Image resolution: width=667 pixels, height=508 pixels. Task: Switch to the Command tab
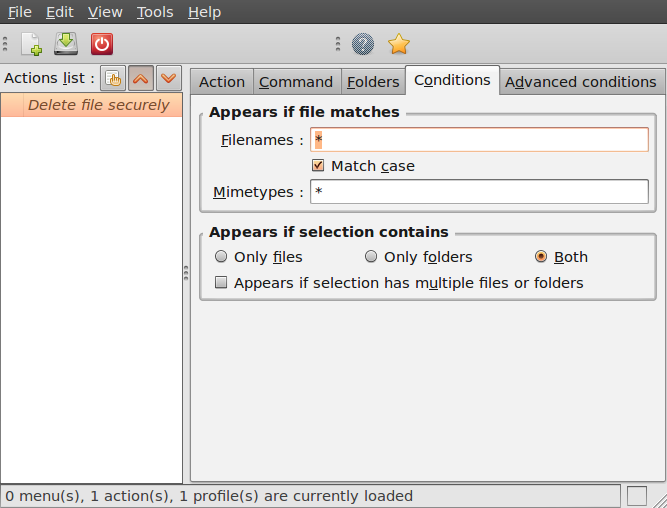pyautogui.click(x=296, y=82)
